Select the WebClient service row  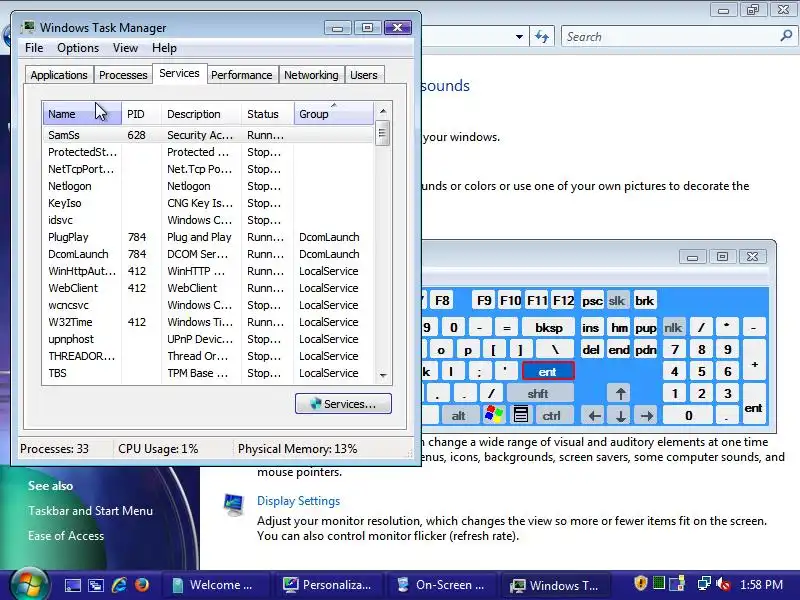(x=208, y=288)
